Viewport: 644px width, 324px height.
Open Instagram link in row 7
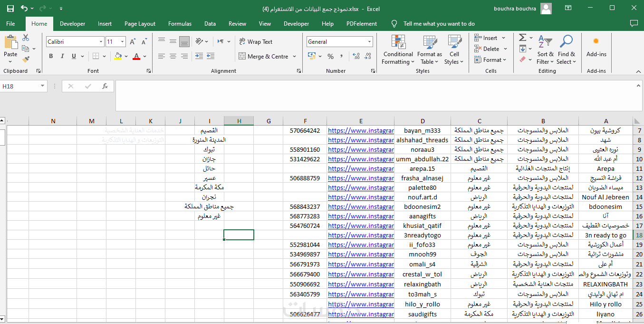(x=361, y=130)
